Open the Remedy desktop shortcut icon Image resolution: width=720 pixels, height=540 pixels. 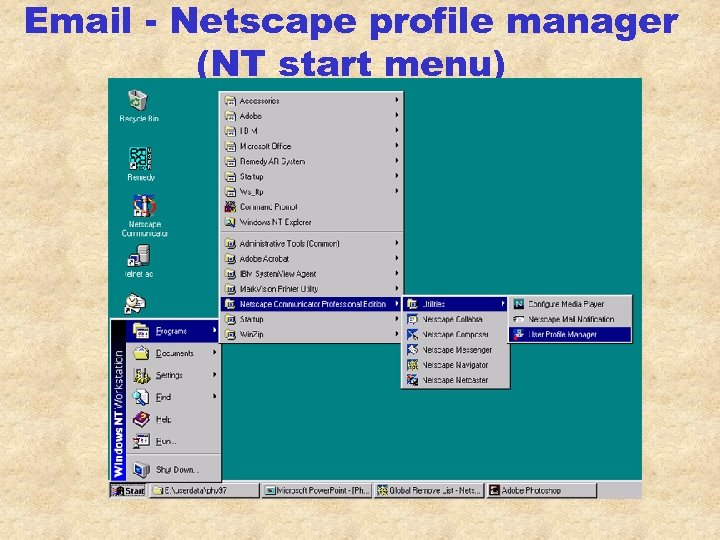(140, 158)
